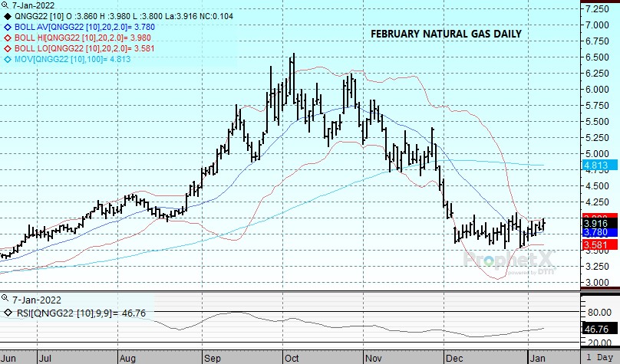
Task: Click the Dec label on the date axis
Action: coord(452,357)
